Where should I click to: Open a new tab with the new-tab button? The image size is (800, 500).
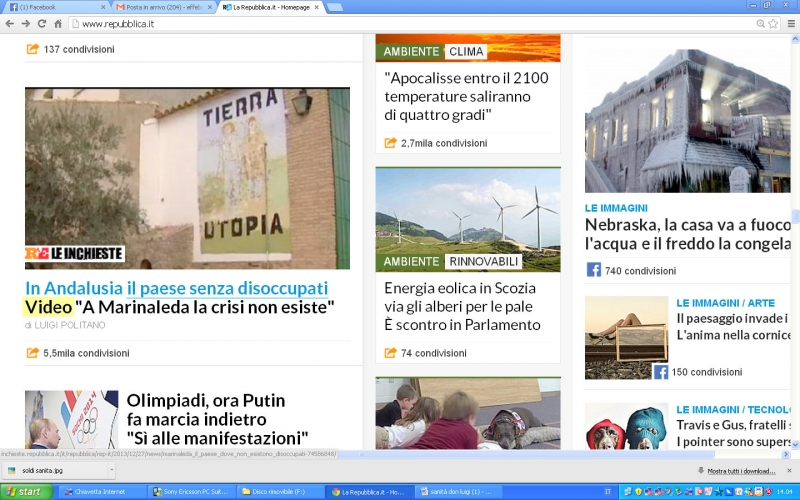pos(335,7)
